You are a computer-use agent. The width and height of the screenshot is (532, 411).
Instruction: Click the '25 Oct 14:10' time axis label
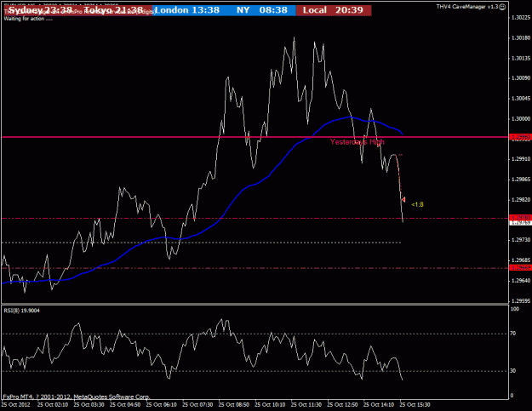point(379,405)
